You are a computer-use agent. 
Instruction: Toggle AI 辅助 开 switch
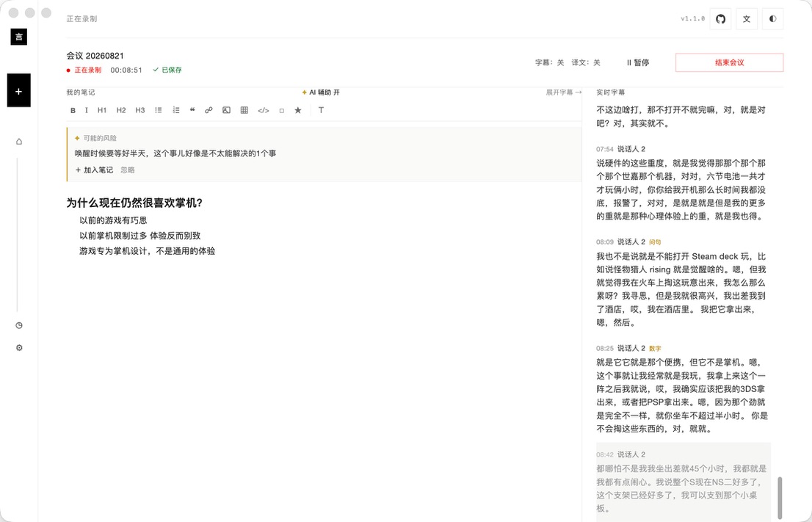pyautogui.click(x=321, y=93)
